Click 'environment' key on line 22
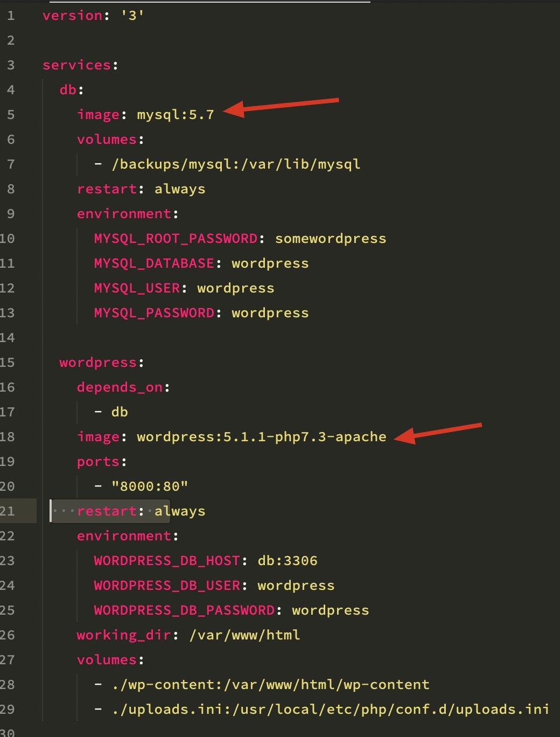 [124, 536]
